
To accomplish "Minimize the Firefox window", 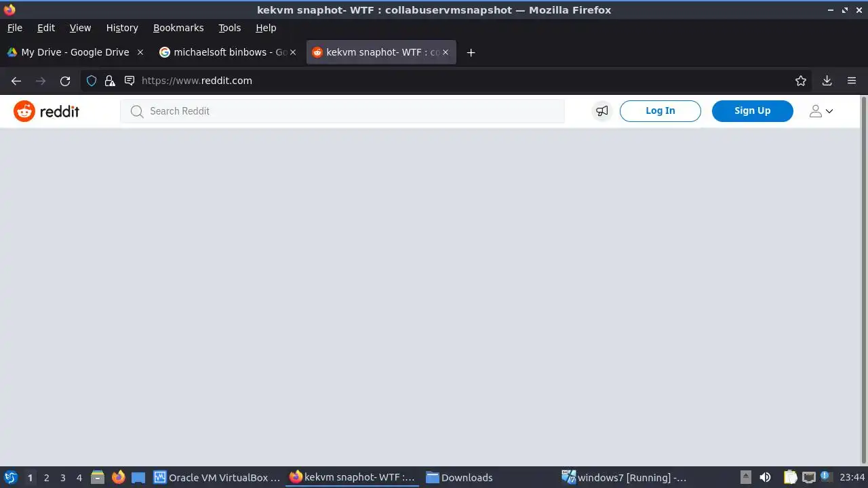I will pyautogui.click(x=831, y=10).
